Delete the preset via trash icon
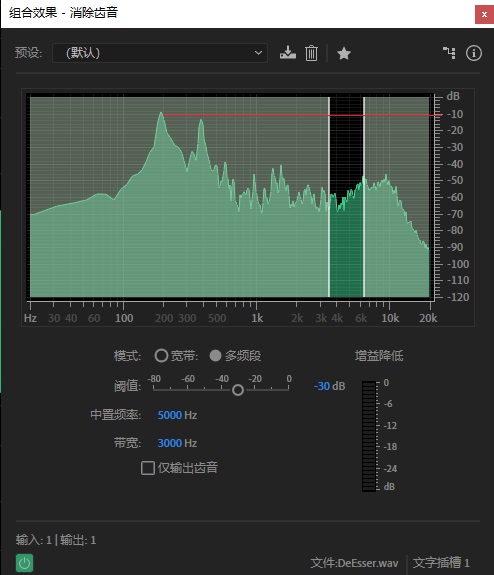This screenshot has height=575, width=494. [311, 53]
